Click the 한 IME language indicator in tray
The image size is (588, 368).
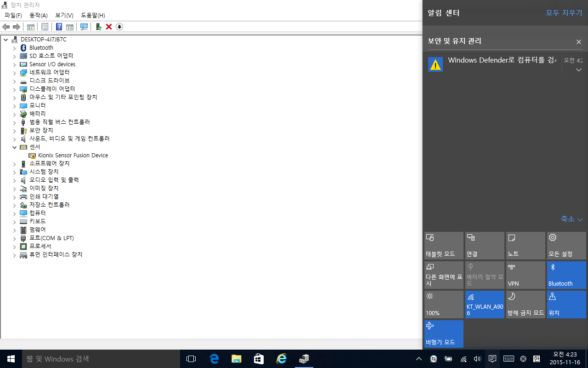click(x=536, y=359)
